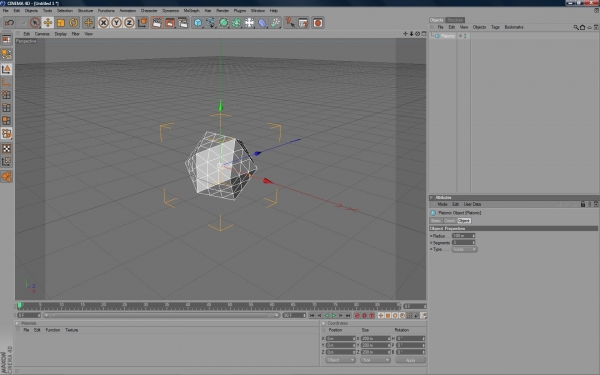Open the Material Manager Texture menu
Viewport: 600px width, 375px height.
point(72,330)
